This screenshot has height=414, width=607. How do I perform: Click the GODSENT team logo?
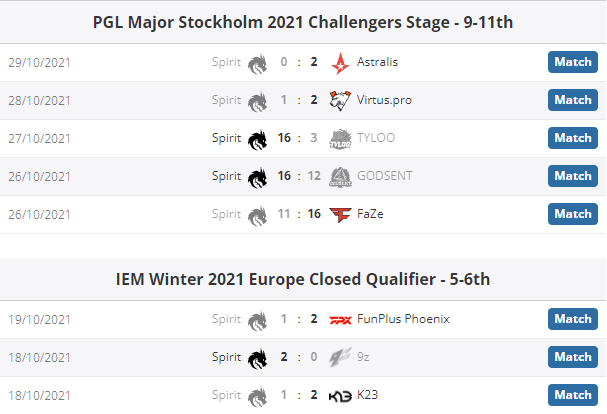340,177
